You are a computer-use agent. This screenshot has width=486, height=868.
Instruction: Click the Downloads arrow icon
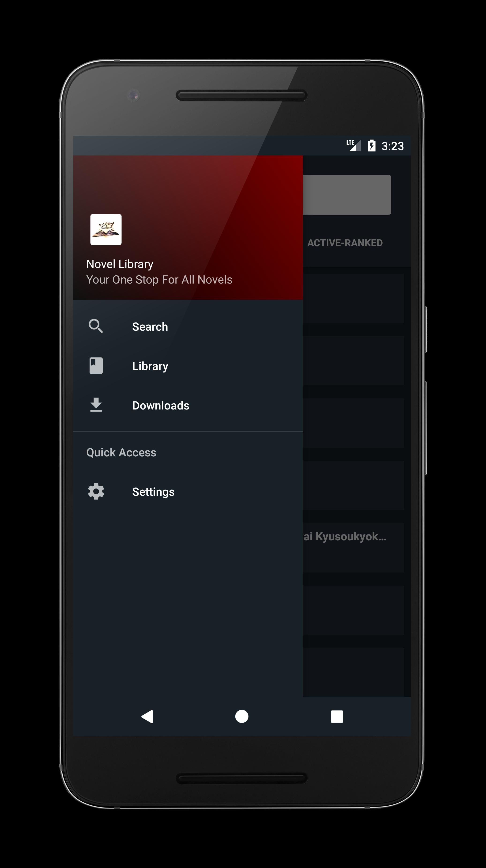pyautogui.click(x=97, y=405)
